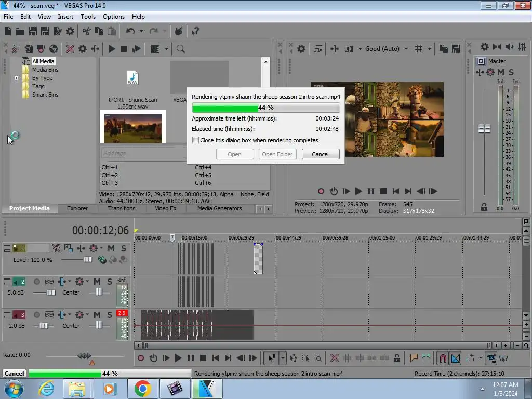Image resolution: width=532 pixels, height=399 pixels.
Task: Select the Smart Bins folder
Action: tap(45, 95)
